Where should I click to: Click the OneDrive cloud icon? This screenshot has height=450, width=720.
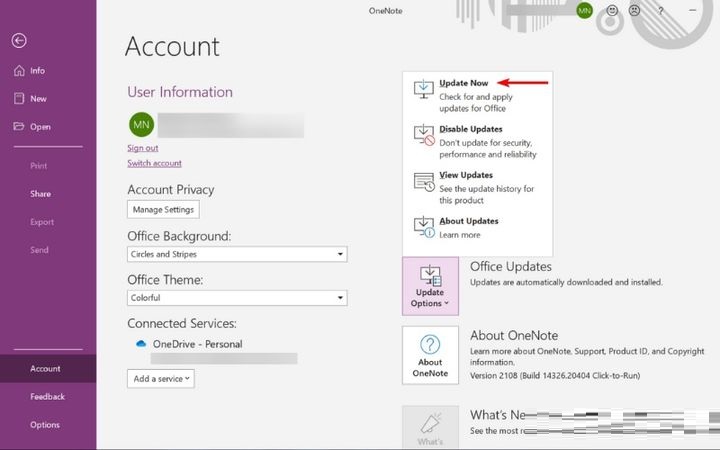(x=141, y=343)
